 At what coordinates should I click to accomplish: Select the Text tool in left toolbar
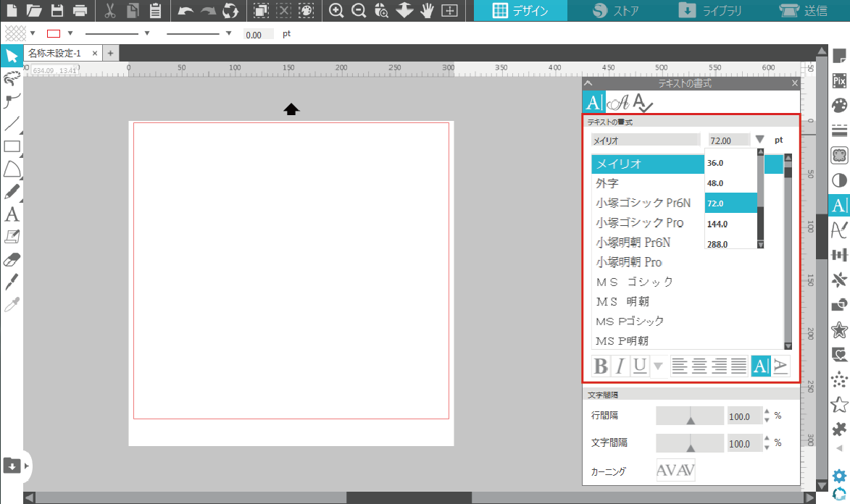pyautogui.click(x=12, y=214)
